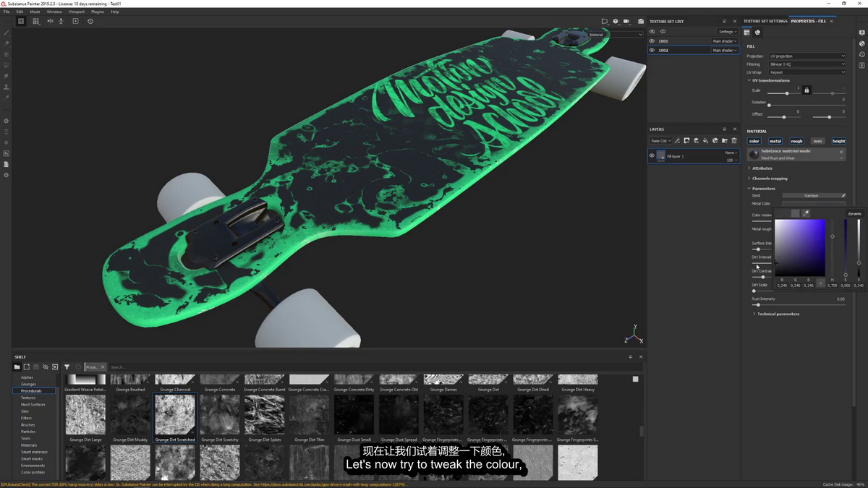Screen dimensions: 868x488
Task: Edit the Seed Random value with pencil icon
Action: [843, 195]
